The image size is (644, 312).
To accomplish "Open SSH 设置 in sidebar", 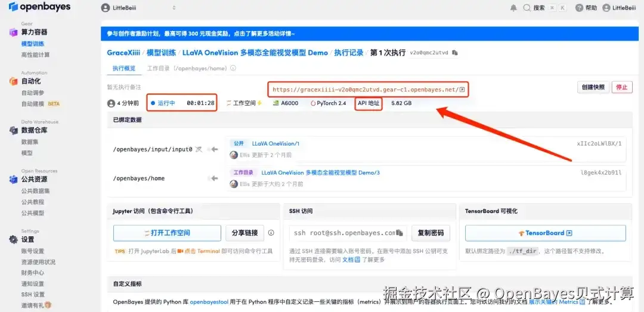I will (33, 294).
